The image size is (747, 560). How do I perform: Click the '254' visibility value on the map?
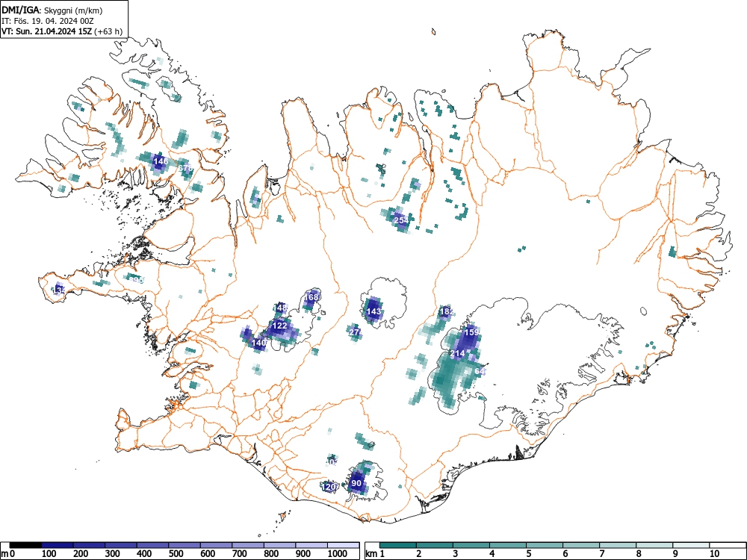click(x=401, y=220)
